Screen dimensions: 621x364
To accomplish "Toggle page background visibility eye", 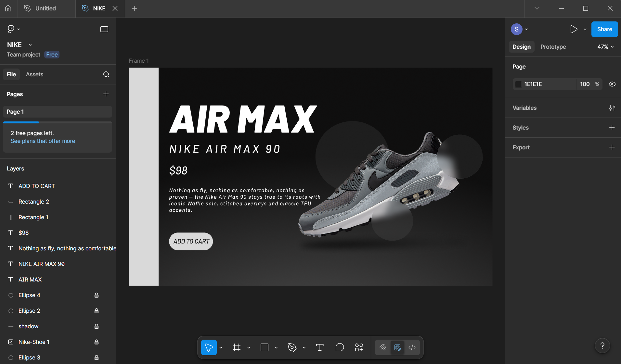I will pos(612,84).
